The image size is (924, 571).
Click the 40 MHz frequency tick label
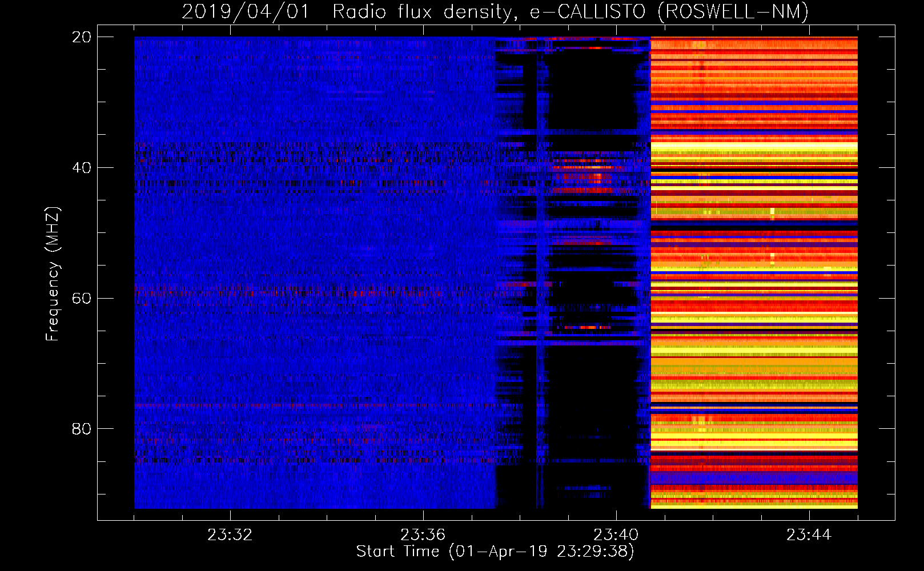[x=81, y=168]
